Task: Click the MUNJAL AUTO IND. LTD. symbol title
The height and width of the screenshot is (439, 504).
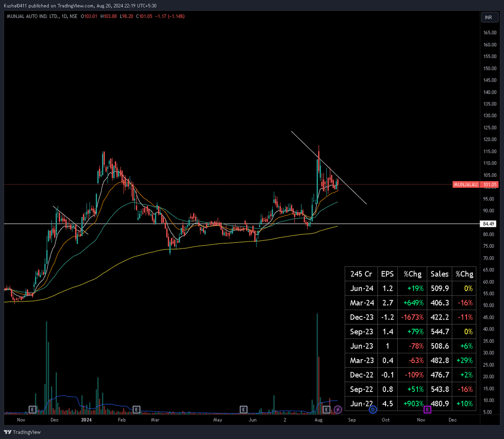Action: [32, 16]
